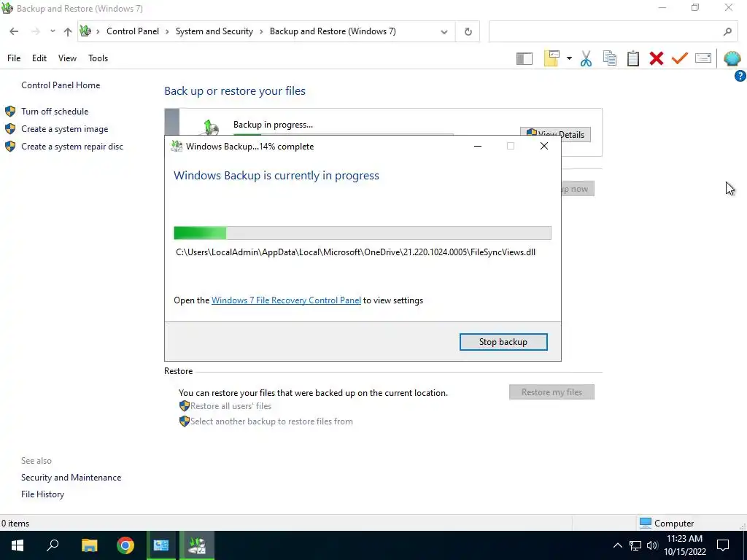Image resolution: width=747 pixels, height=560 pixels.
Task: Click the Windows Backup dialog title icon
Action: 177,146
